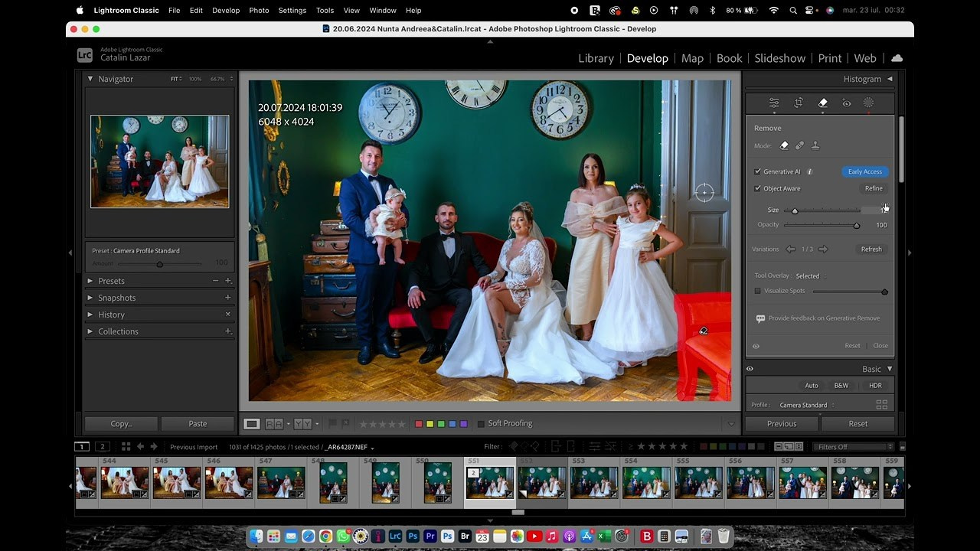The width and height of the screenshot is (980, 551).
Task: Select Heal mode in the Remove panel
Action: click(x=800, y=145)
